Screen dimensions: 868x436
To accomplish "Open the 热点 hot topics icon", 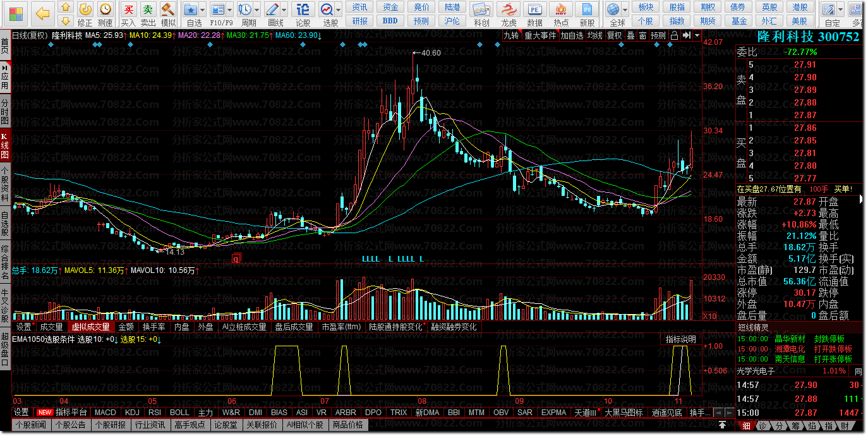I will tap(561, 9).
